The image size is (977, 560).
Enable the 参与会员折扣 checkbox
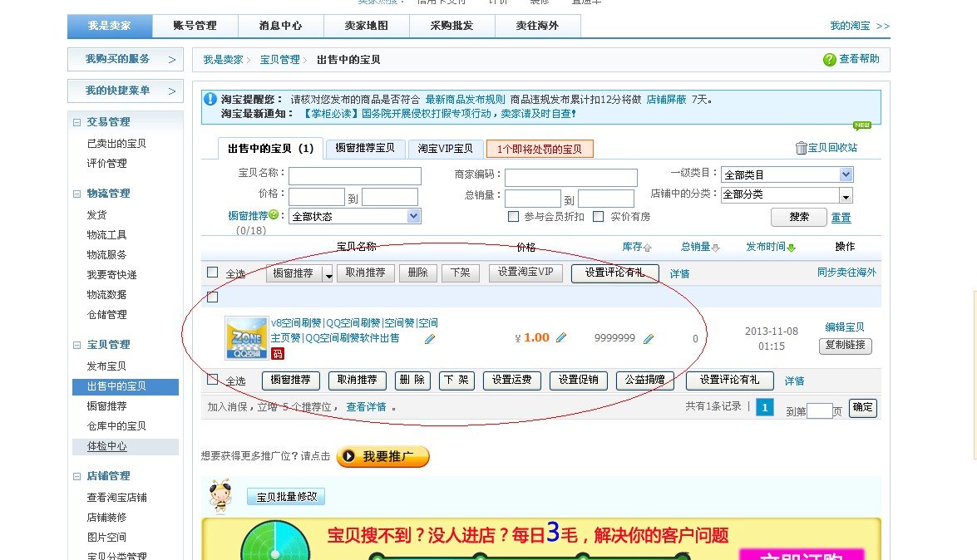(514, 217)
